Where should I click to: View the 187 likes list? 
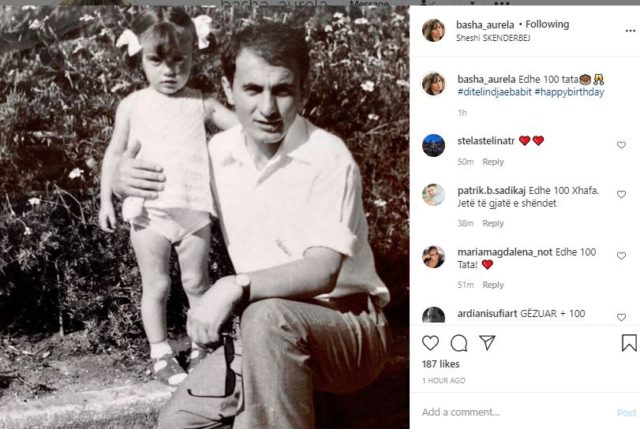pyautogui.click(x=441, y=364)
